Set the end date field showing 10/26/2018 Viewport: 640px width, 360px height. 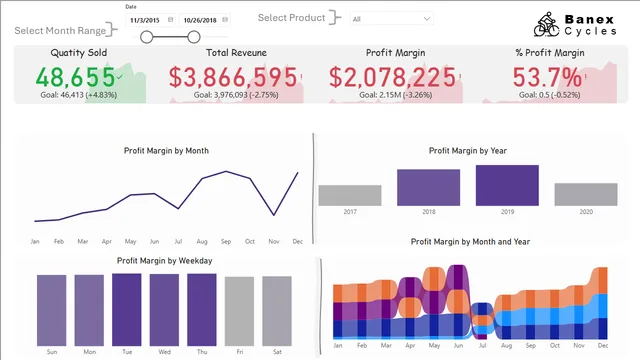coord(204,20)
